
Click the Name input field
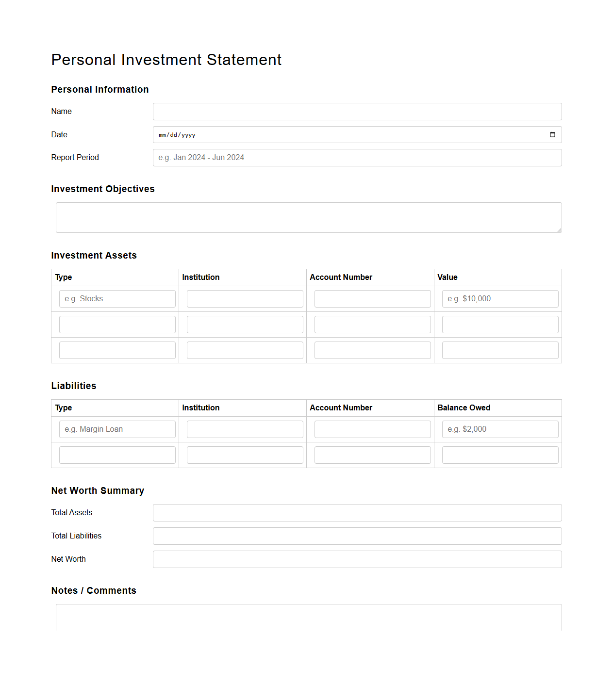(x=357, y=111)
